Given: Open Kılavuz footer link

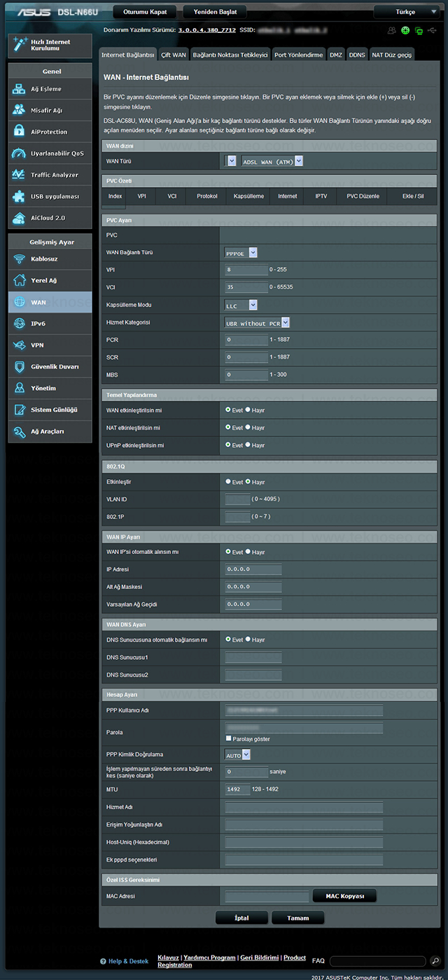Looking at the screenshot, I should click(168, 958).
